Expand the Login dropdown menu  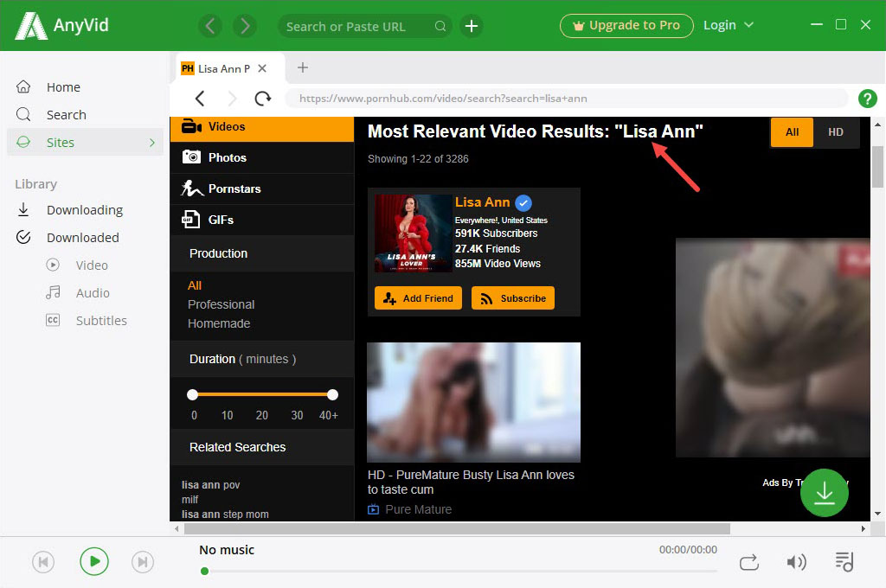coord(729,25)
